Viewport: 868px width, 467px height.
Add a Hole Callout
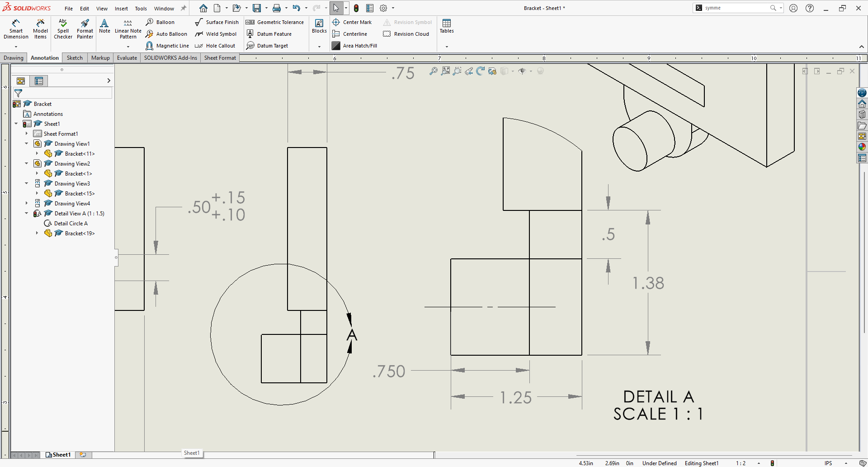click(x=215, y=46)
